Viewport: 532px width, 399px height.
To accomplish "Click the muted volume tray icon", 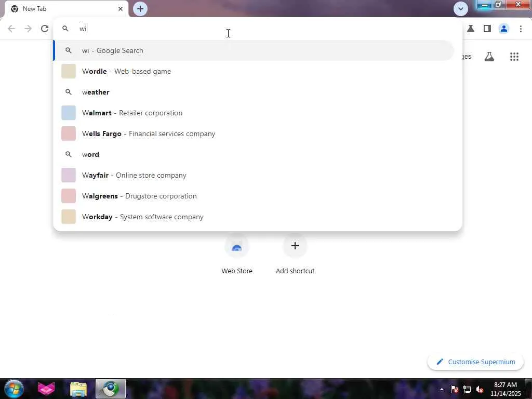I will (x=480, y=389).
